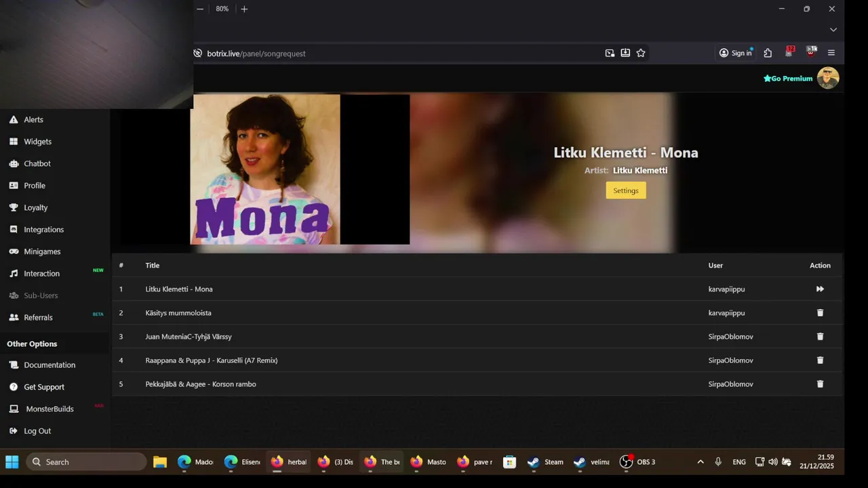Open the volume tray icon

pyautogui.click(x=773, y=462)
